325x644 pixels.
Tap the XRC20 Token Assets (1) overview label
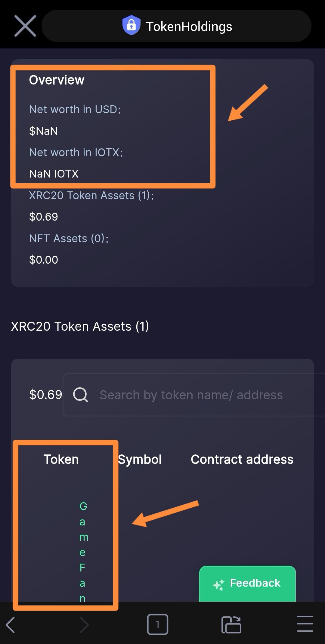(x=91, y=195)
